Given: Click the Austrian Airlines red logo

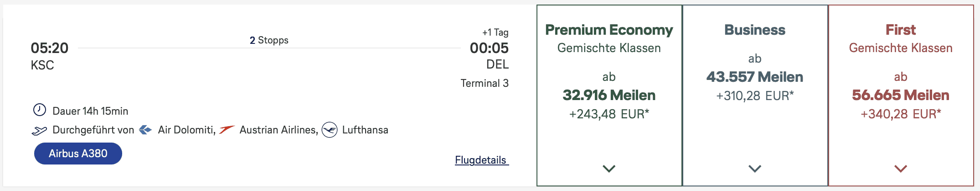Looking at the screenshot, I should [x=227, y=130].
